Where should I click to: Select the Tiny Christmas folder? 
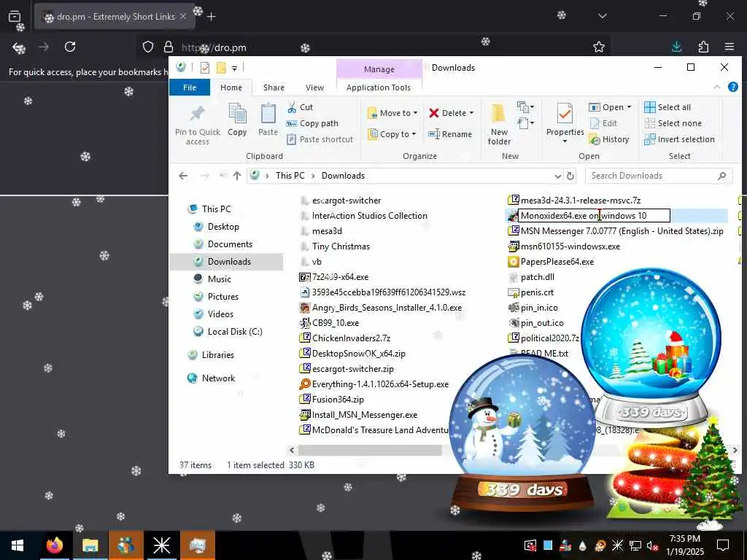pyautogui.click(x=341, y=246)
